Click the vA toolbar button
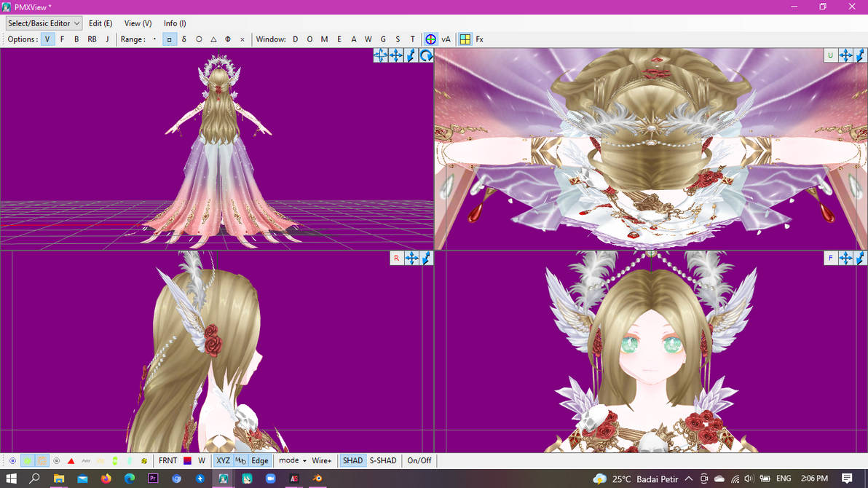868x488 pixels. pyautogui.click(x=446, y=39)
